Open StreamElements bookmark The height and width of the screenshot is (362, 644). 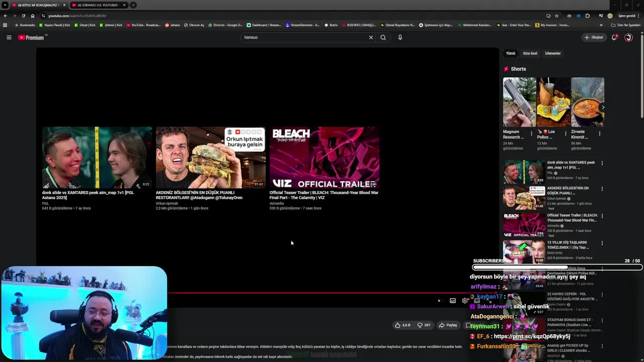pyautogui.click(x=302, y=25)
